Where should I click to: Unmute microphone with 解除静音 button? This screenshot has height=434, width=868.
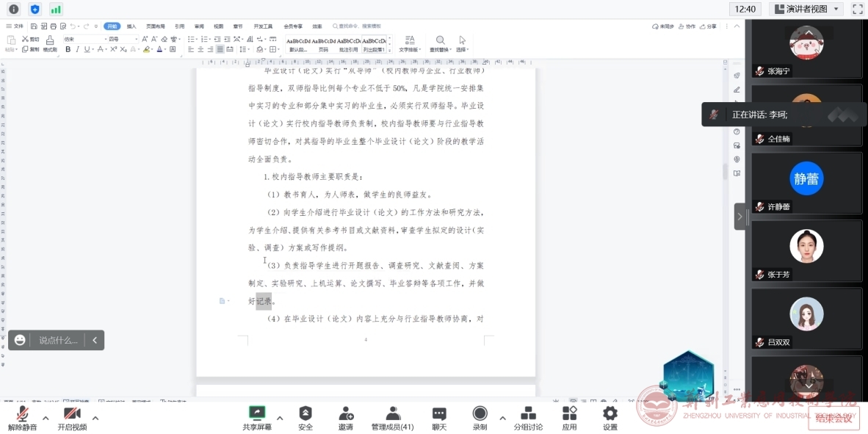[23, 418]
